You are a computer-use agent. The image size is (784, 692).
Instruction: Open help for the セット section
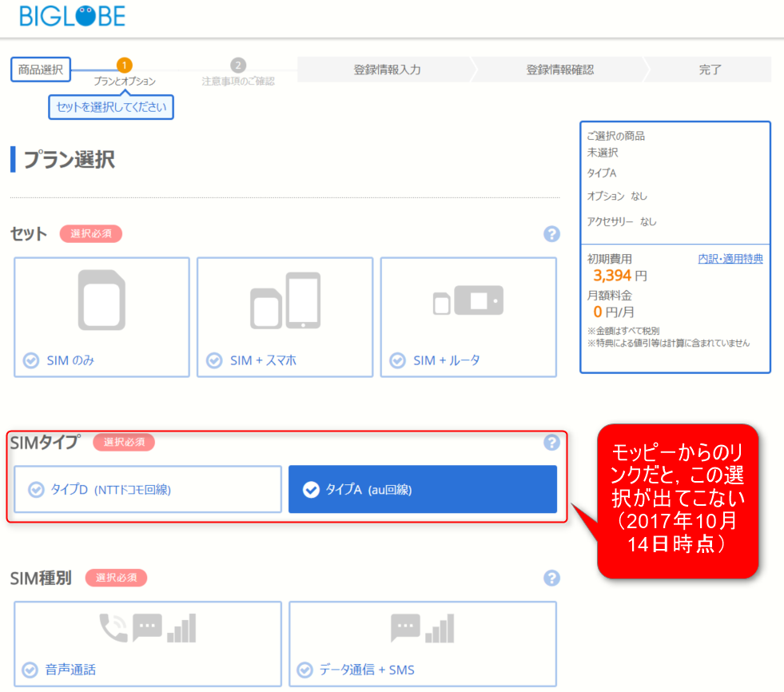[x=551, y=234]
